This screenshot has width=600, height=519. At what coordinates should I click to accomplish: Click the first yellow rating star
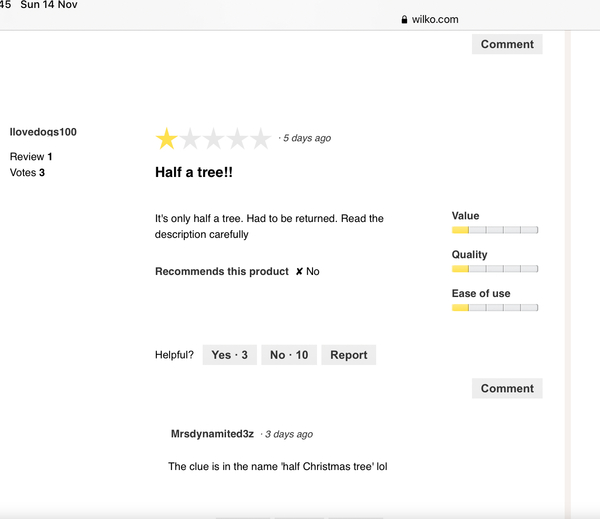point(167,139)
